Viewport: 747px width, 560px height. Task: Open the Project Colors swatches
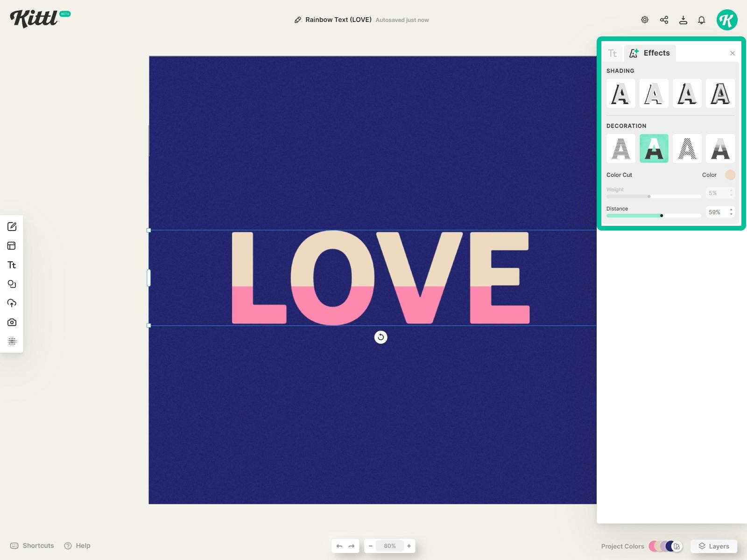pyautogui.click(x=665, y=546)
